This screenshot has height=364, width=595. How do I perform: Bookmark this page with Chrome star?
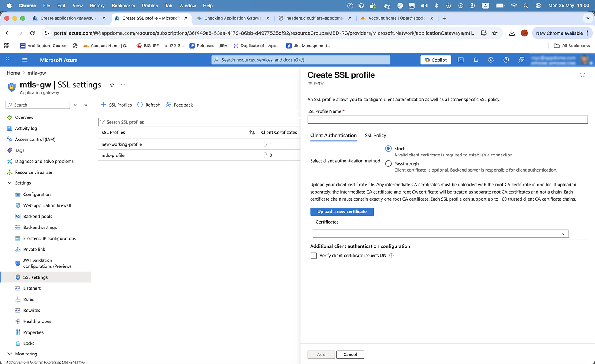coord(495,33)
